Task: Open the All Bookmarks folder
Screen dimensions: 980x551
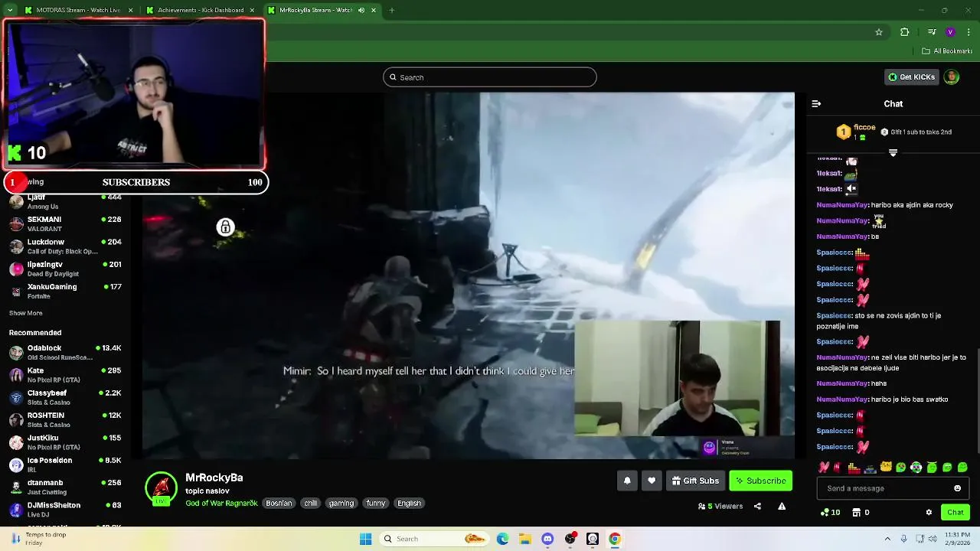Action: 947,51
